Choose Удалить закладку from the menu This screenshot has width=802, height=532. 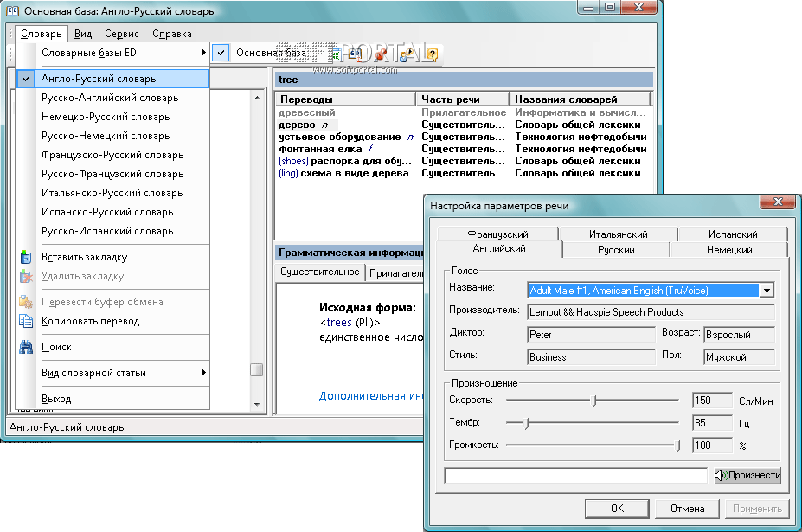[112, 276]
